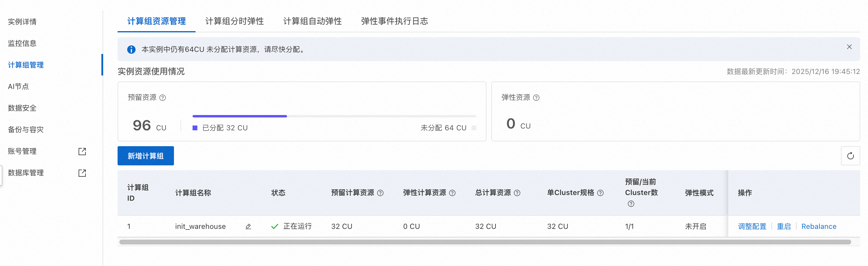This screenshot has width=868, height=266.
Task: Click help icon under 预留/当前Cluster数 header
Action: (631, 204)
